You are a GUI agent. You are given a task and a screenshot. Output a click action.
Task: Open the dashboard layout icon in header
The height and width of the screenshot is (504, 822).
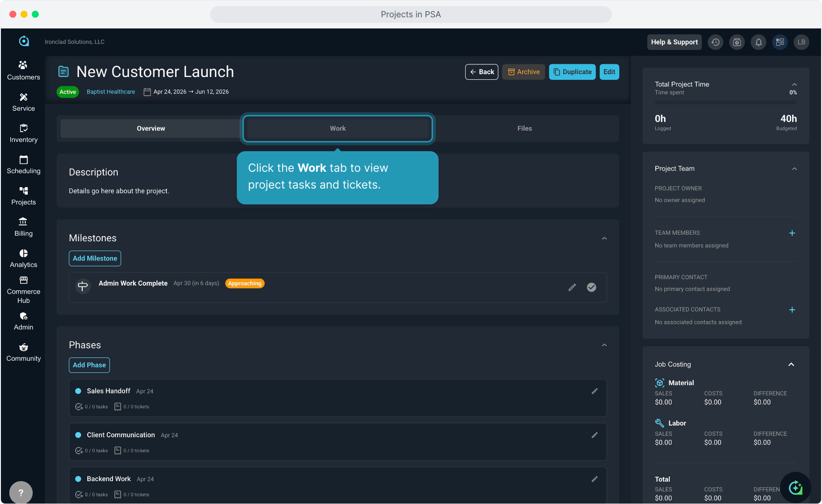(780, 42)
